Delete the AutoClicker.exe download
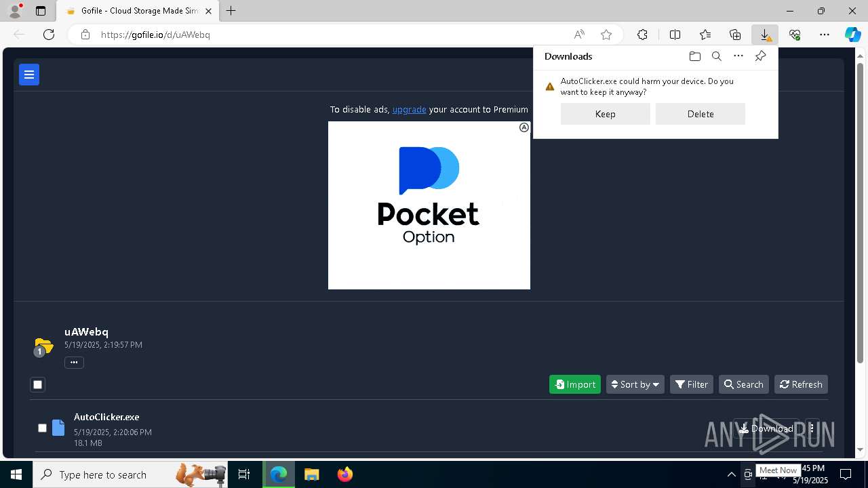The height and width of the screenshot is (488, 868). click(701, 114)
